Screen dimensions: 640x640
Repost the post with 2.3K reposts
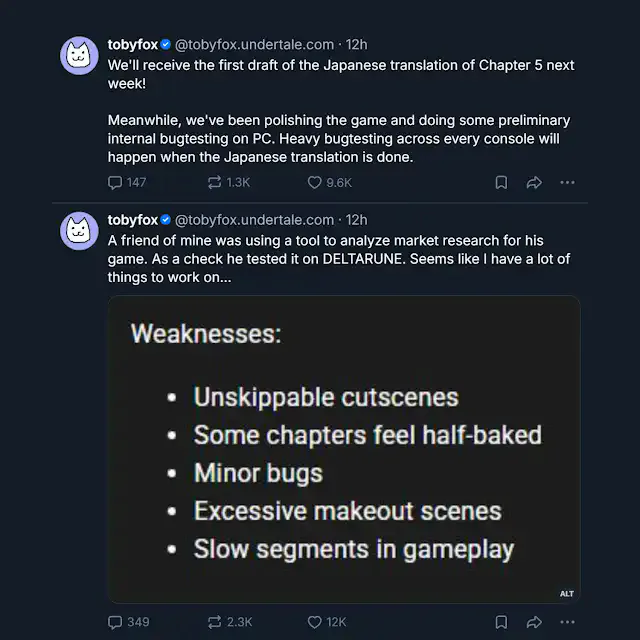click(x=214, y=622)
